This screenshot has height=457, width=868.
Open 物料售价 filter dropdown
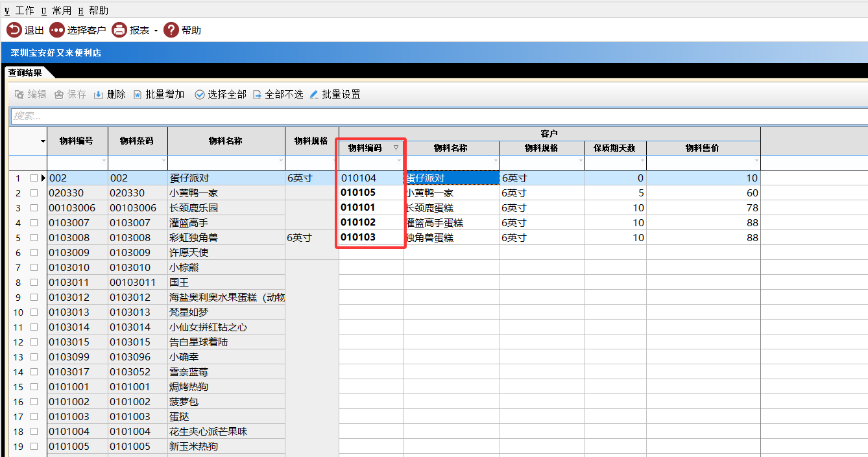(756, 161)
